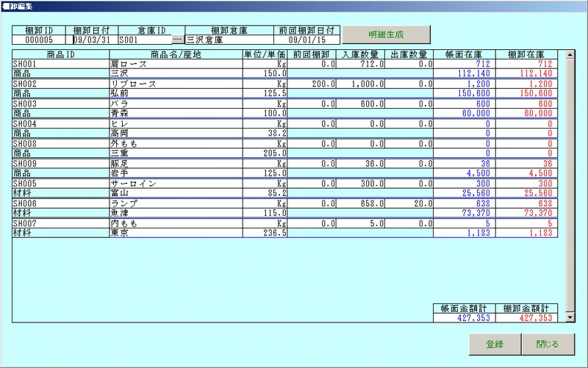Click the scrollbar up arrow

(570, 54)
